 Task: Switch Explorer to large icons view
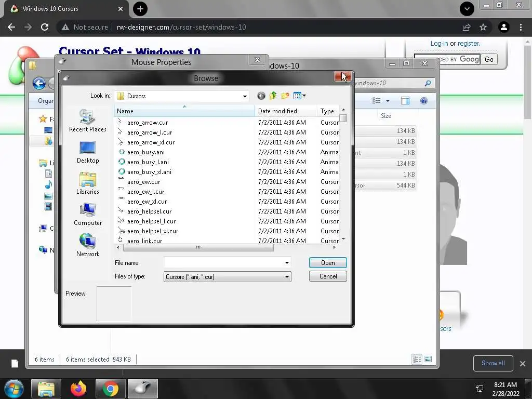tap(428, 359)
